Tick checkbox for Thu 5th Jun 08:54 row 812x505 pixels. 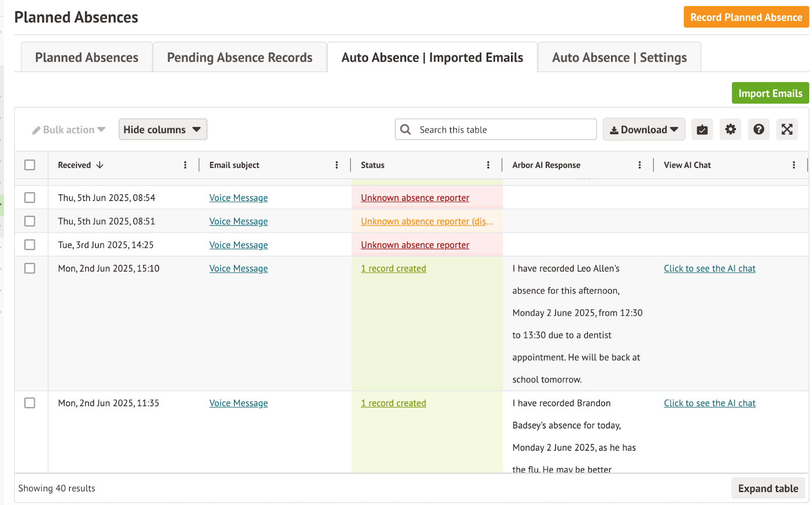click(30, 197)
